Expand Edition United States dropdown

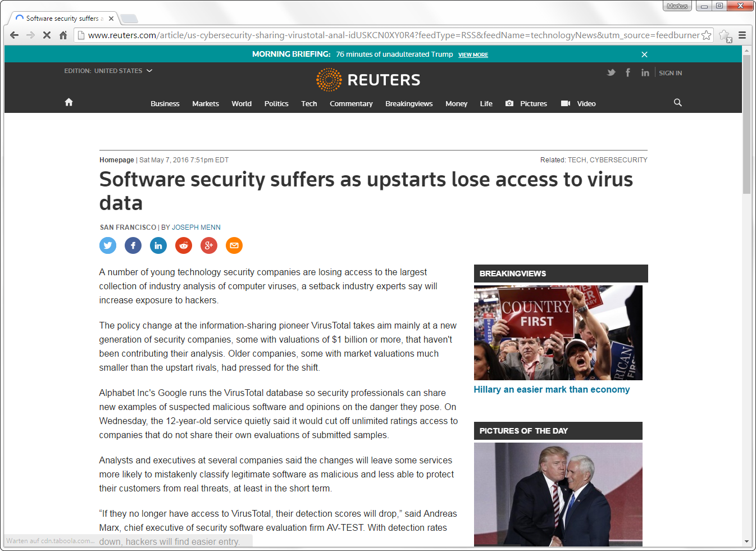coord(108,71)
